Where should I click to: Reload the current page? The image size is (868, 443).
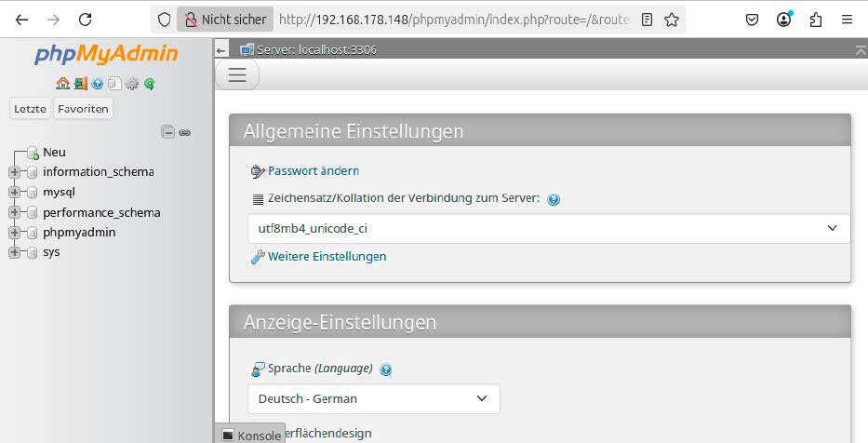pos(86,20)
